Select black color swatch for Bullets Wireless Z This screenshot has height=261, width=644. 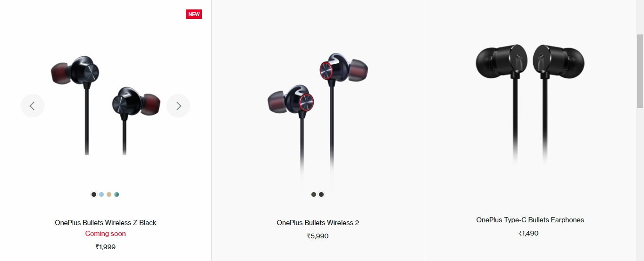(x=94, y=194)
